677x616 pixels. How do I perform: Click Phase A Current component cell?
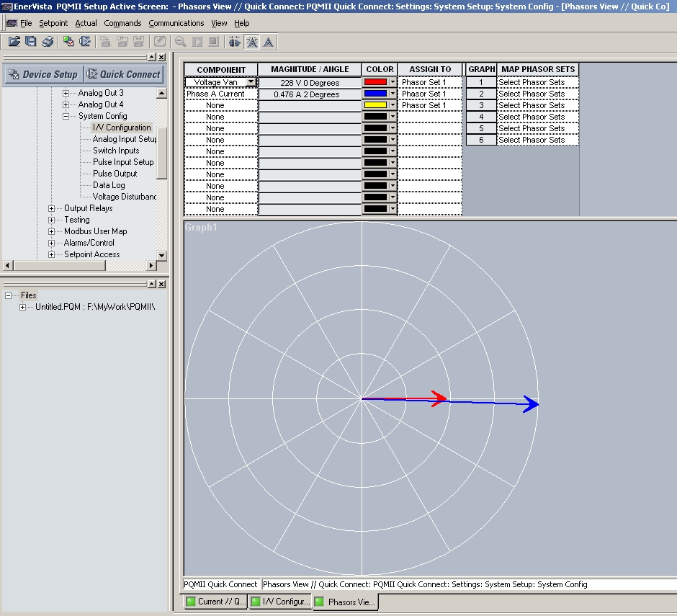(x=220, y=94)
